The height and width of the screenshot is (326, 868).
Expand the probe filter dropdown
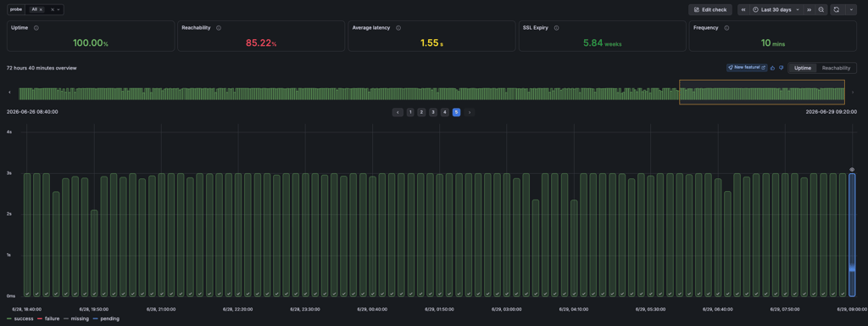click(58, 9)
